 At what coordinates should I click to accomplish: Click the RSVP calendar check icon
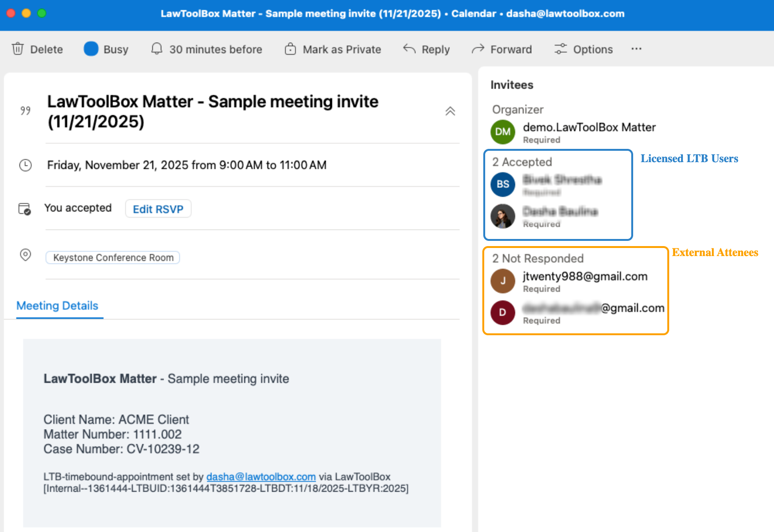click(x=25, y=209)
